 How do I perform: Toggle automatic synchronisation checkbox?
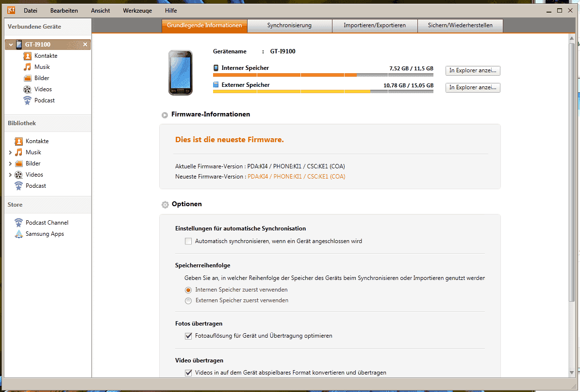click(188, 241)
